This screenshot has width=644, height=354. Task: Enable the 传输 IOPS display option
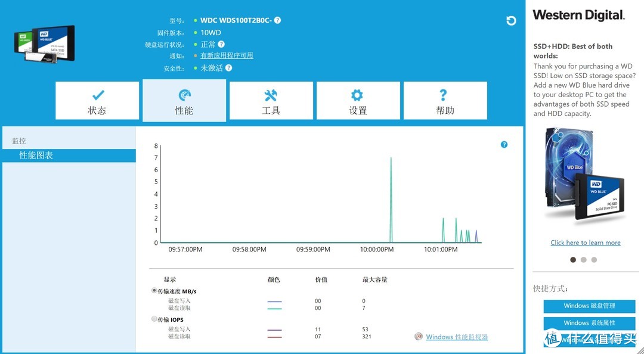tap(154, 319)
